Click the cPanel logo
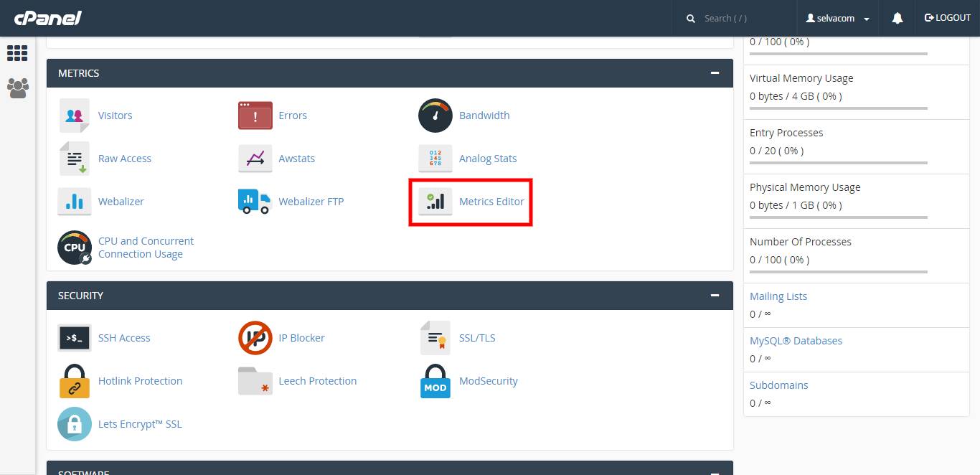The image size is (980, 475). coord(48,18)
